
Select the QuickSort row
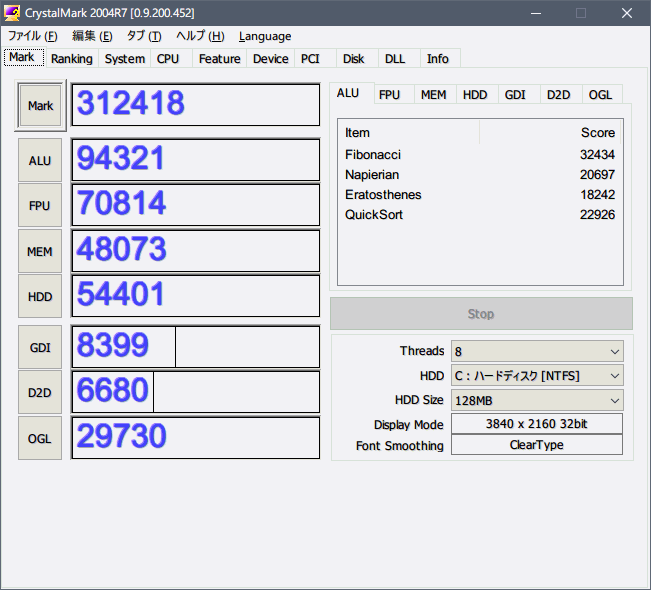point(480,214)
